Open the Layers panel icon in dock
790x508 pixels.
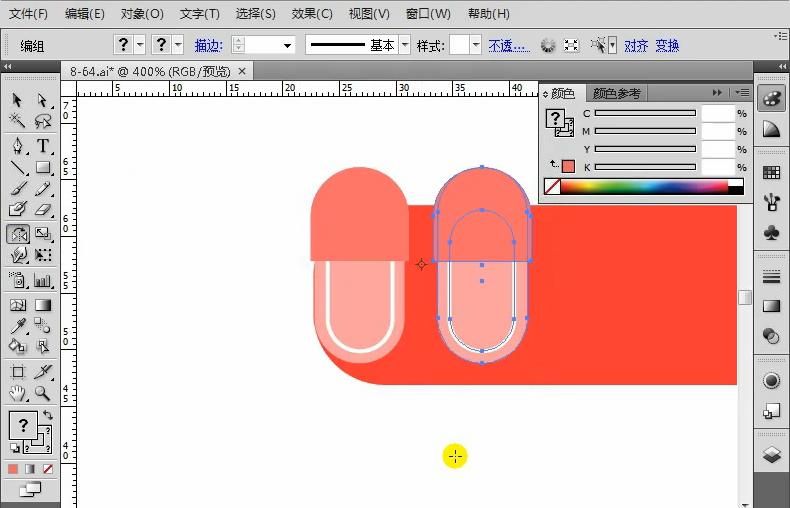click(771, 454)
